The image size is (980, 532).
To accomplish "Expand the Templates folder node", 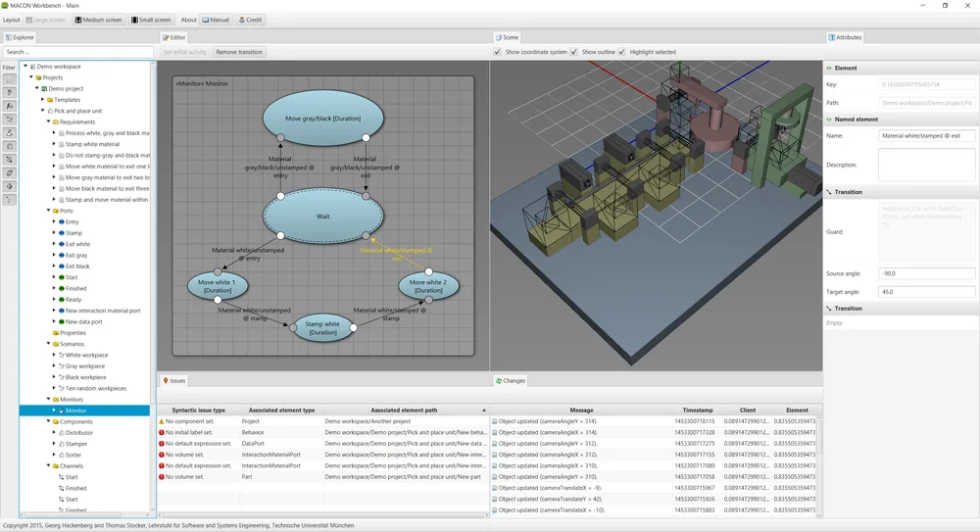I will (x=42, y=99).
